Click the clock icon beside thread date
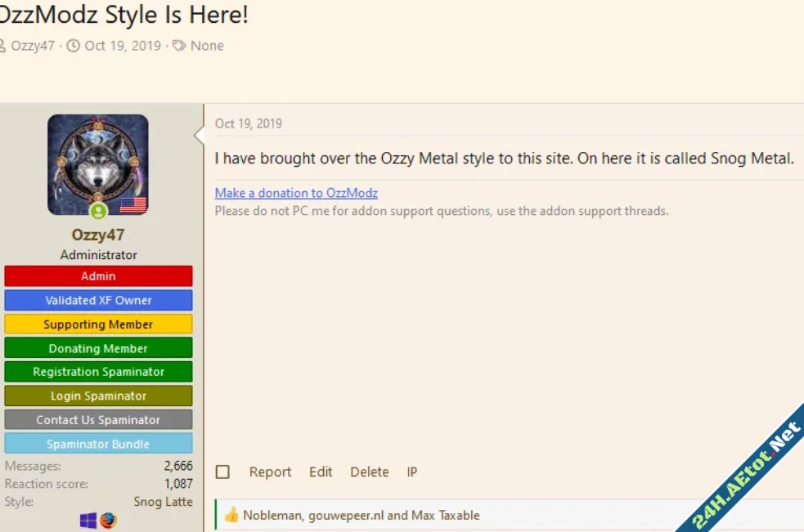The width and height of the screenshot is (804, 532). point(73,46)
